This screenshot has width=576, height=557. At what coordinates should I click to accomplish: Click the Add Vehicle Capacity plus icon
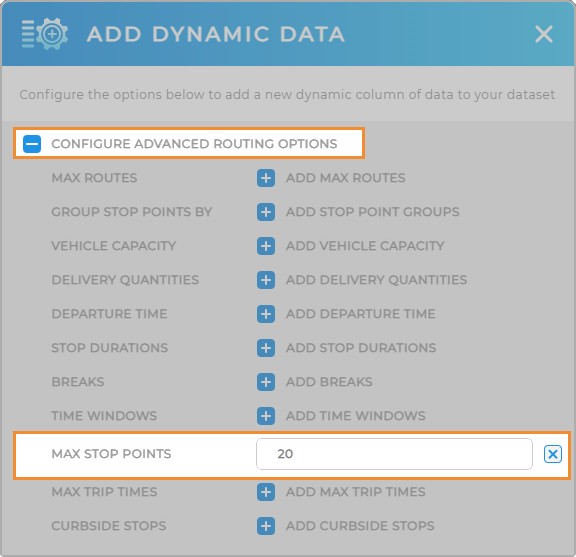266,246
